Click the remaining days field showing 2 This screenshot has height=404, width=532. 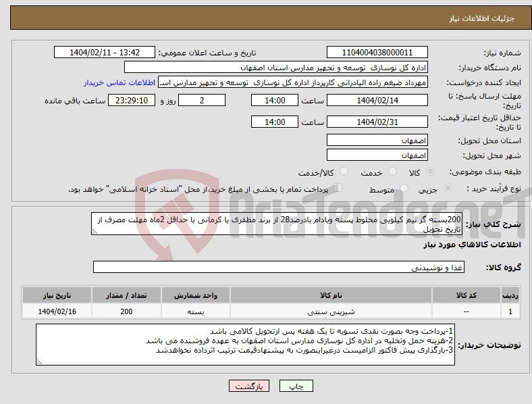202,101
